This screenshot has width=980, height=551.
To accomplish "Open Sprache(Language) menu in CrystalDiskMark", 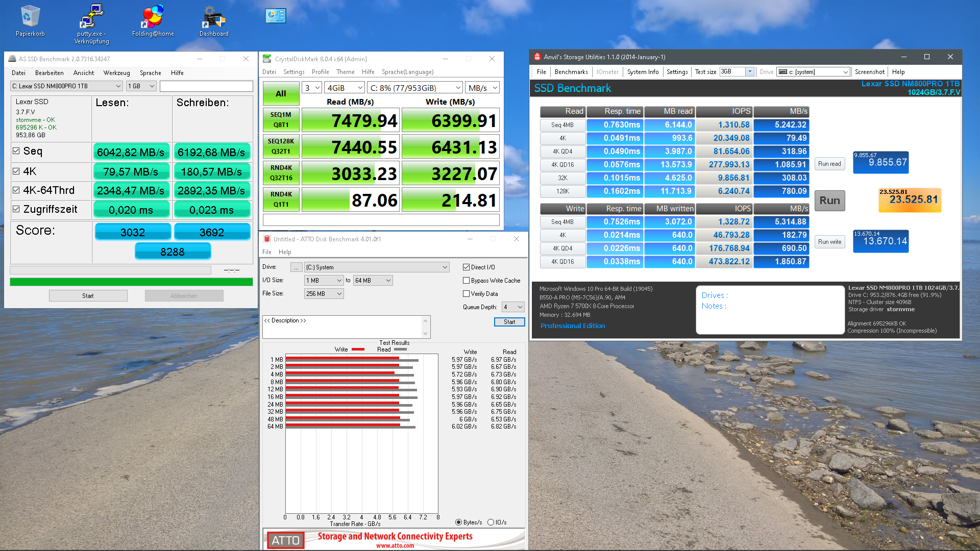I will 408,72.
